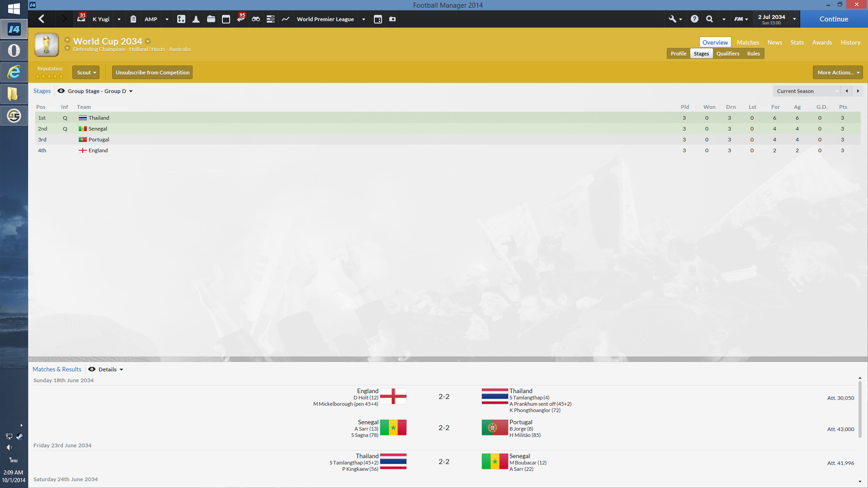
Task: Click the finances graph icon
Action: [285, 19]
